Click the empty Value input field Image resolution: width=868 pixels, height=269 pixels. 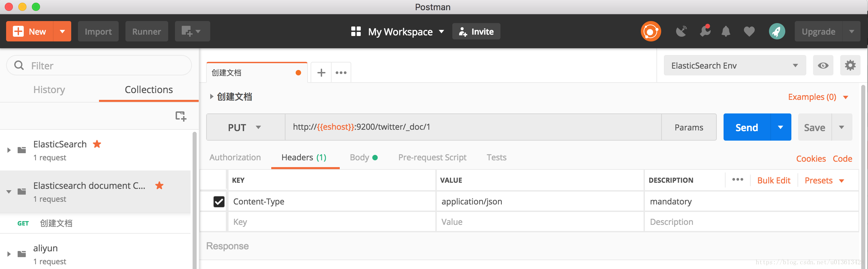pyautogui.click(x=540, y=222)
